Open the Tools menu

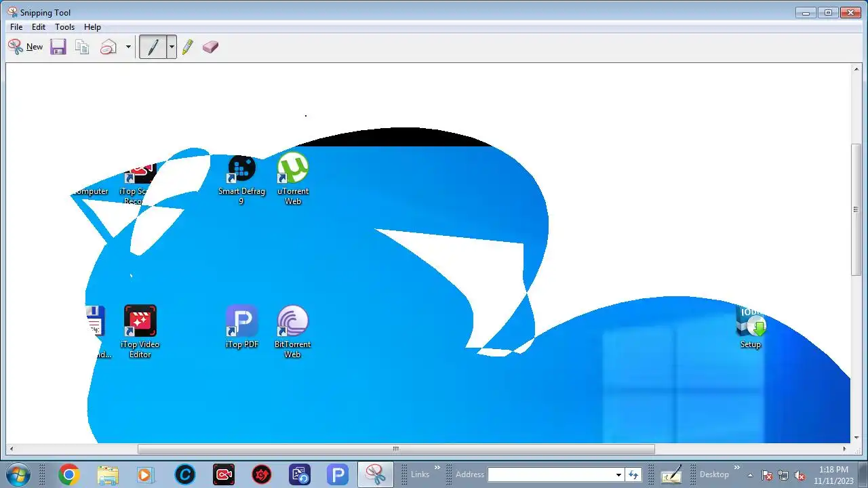point(64,27)
